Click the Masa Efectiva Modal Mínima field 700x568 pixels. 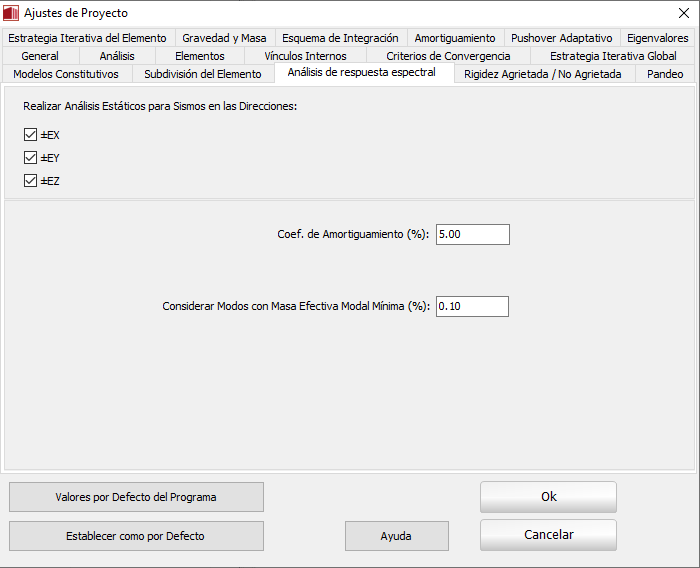(x=473, y=306)
